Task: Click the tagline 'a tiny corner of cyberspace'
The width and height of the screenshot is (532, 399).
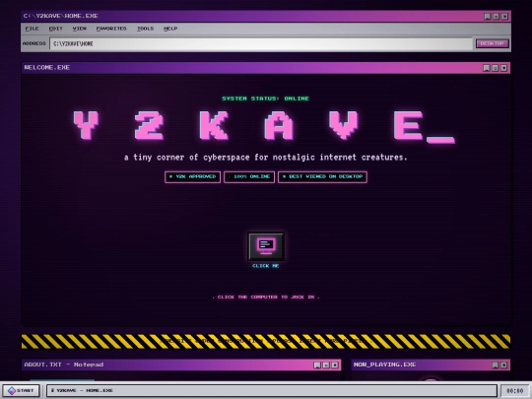Action: (x=266, y=158)
